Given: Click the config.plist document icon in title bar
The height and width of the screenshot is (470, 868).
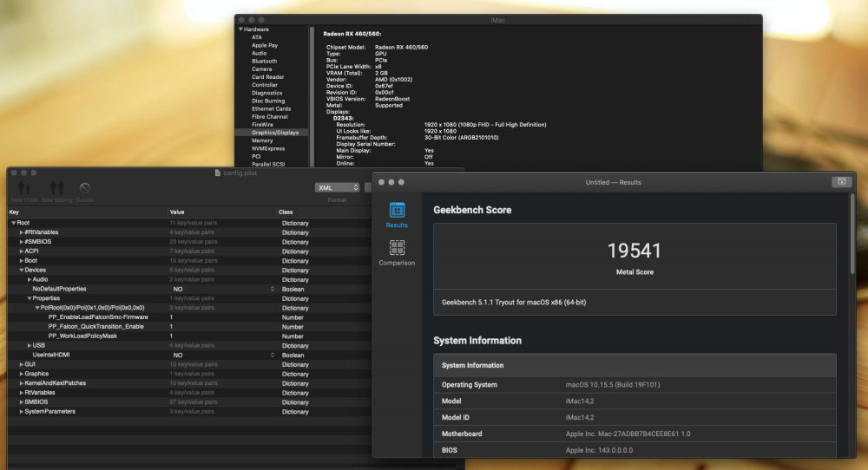Looking at the screenshot, I should pyautogui.click(x=218, y=173).
